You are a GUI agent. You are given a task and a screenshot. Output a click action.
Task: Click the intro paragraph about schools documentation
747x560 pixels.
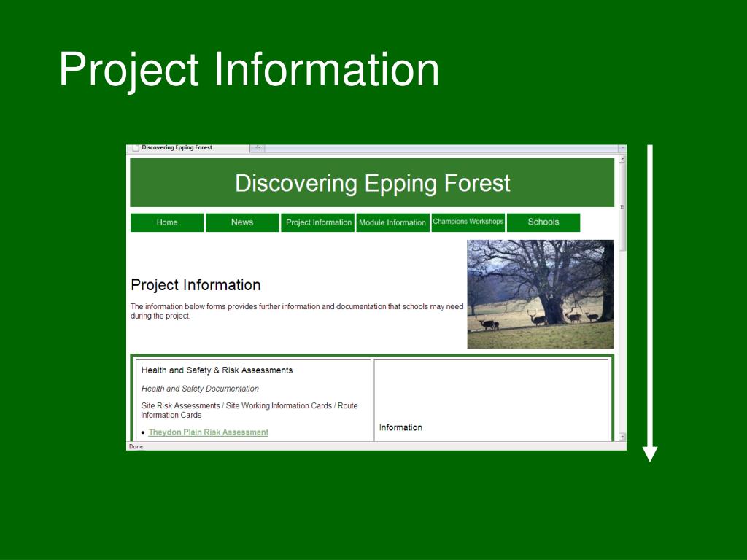coord(297,311)
